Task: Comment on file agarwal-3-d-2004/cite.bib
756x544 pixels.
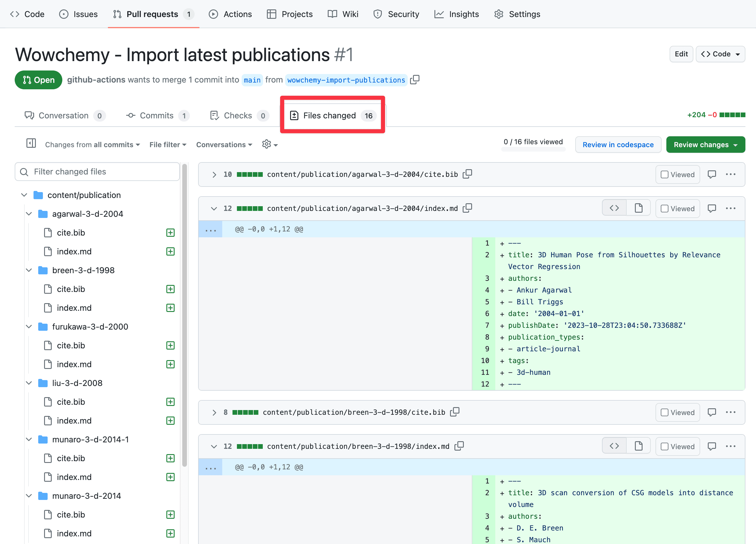Action: coord(712,174)
